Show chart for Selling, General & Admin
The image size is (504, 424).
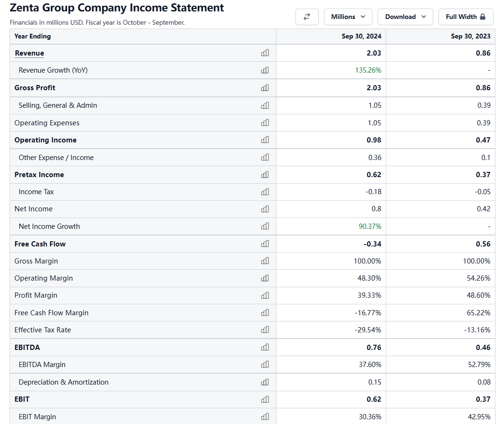[x=265, y=105]
